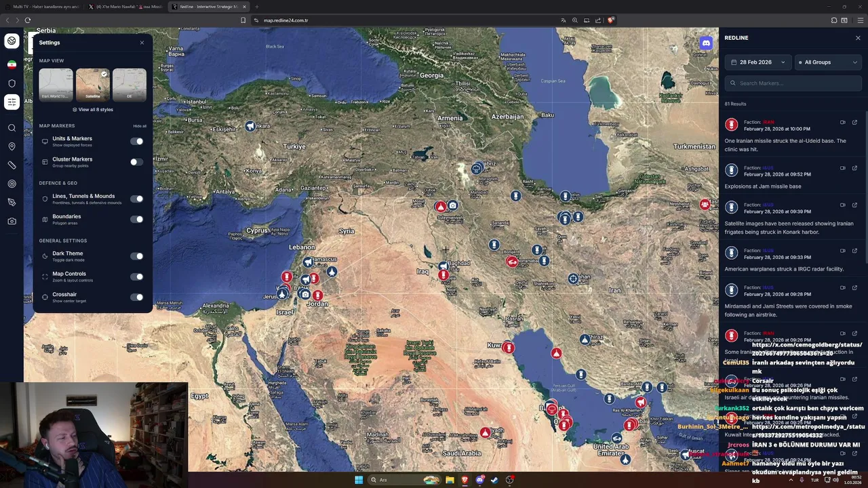
Task: Click video icon for Jam missile base entry
Action: click(843, 168)
